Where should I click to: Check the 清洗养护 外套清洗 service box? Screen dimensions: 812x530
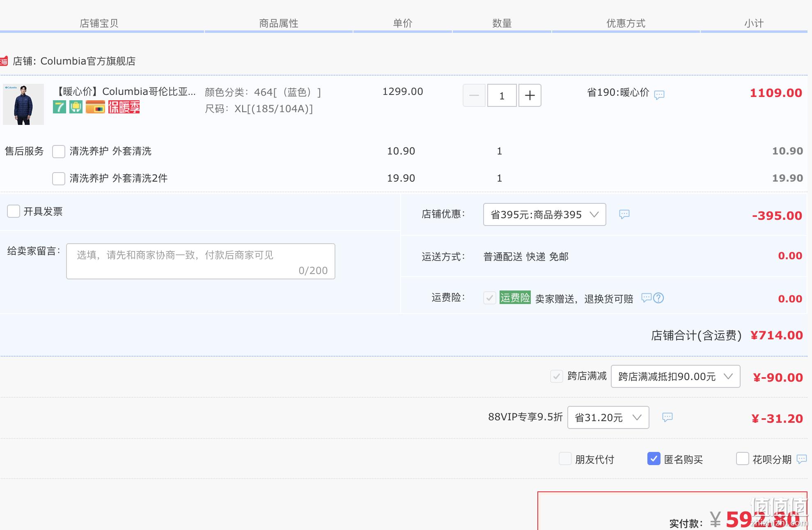[x=59, y=152]
